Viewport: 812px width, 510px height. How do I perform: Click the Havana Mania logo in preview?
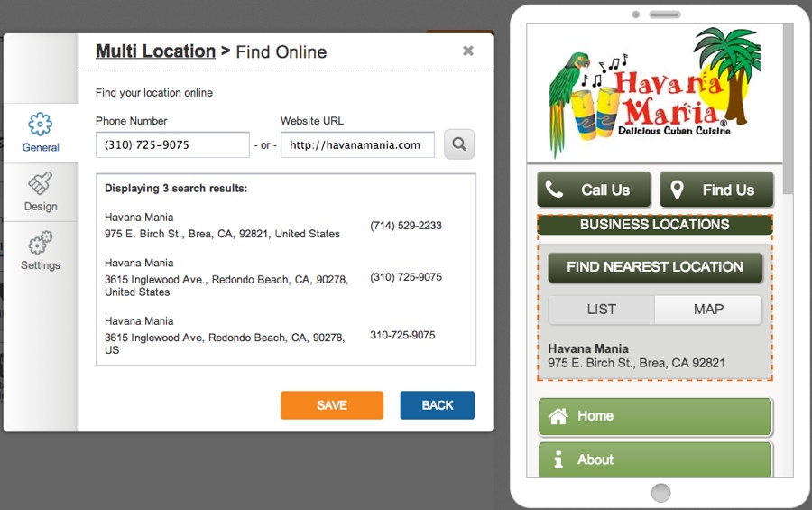click(x=655, y=92)
